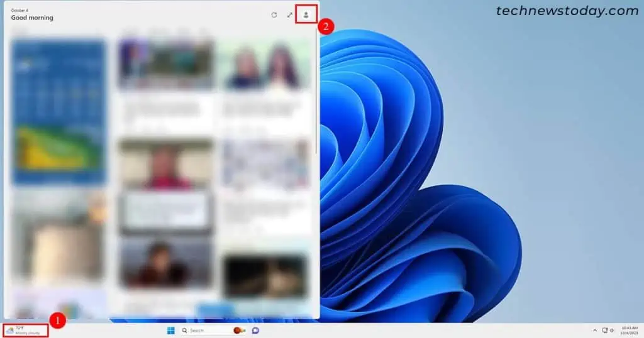Show hidden icons using the tray chevron
This screenshot has width=644, height=338.
point(595,330)
